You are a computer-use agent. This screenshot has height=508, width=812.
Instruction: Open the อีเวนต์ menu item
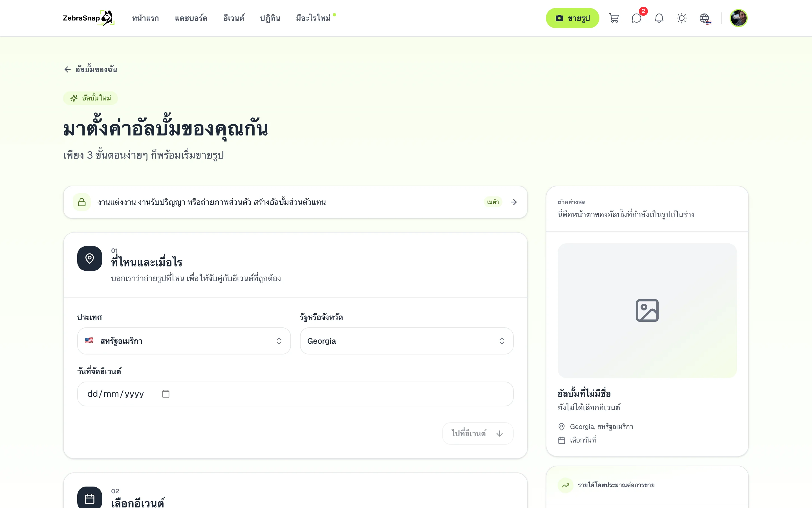point(233,18)
